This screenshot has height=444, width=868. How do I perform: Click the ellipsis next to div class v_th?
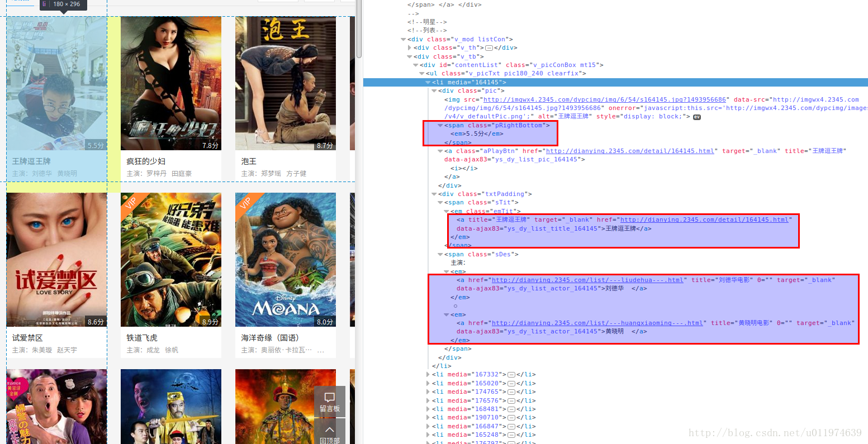click(x=489, y=48)
